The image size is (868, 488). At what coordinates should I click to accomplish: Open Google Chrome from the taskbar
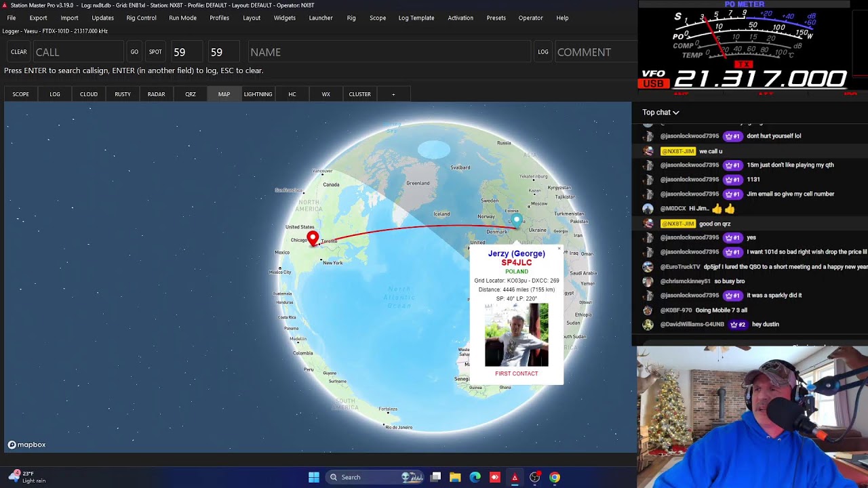coord(555,477)
